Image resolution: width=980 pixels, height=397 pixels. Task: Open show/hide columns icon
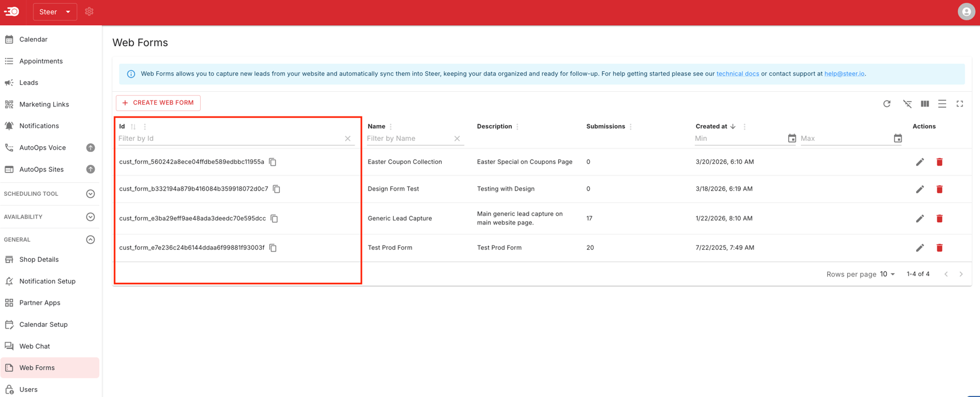tap(925, 104)
